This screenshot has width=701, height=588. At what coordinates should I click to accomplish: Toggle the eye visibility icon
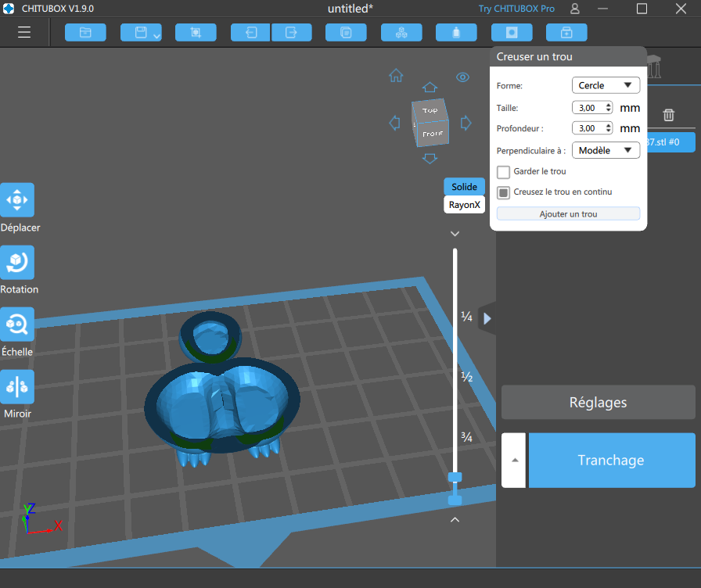coord(462,77)
